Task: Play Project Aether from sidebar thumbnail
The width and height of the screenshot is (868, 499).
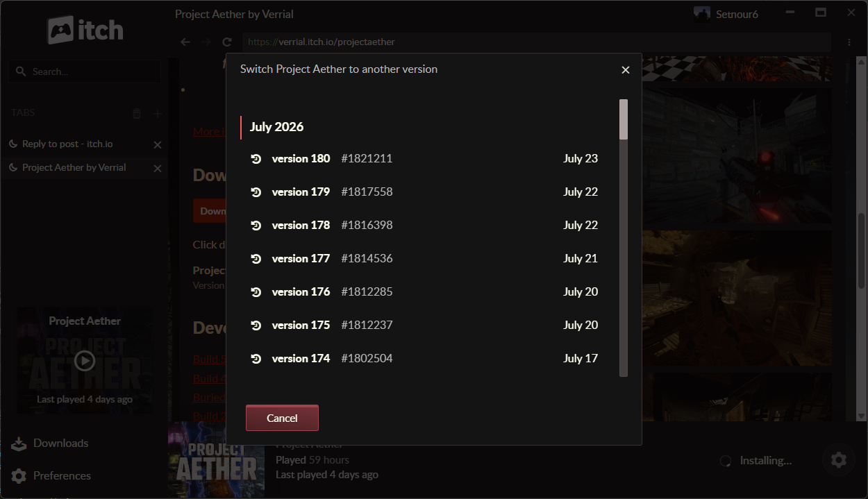Action: (x=85, y=360)
